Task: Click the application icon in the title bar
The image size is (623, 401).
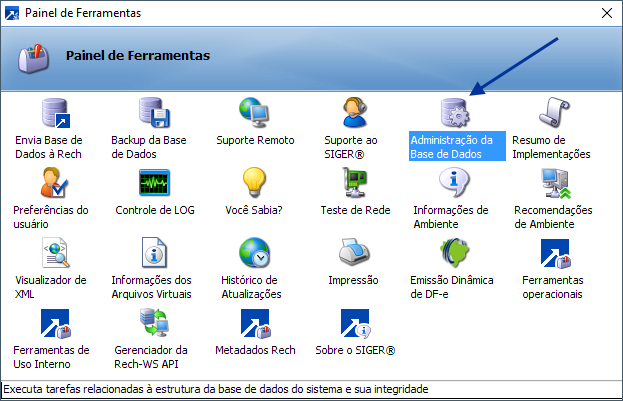Action: 12,13
